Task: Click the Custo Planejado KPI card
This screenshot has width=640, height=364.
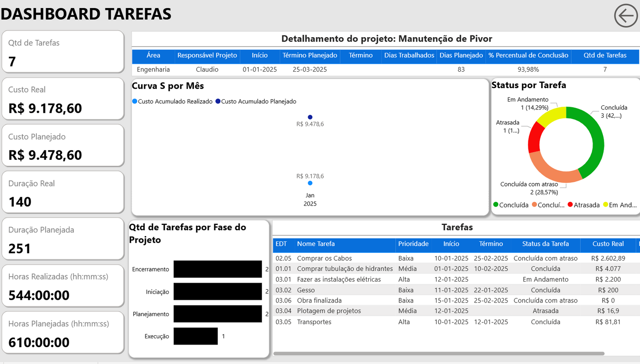Action: point(63,145)
